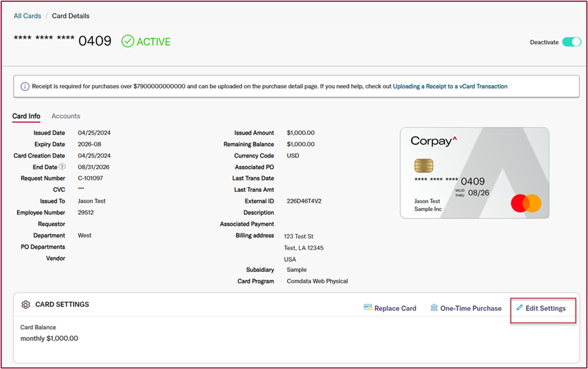Screen dimensions: 588x369
Task: Toggle the Deactivate switch off
Action: coord(571,42)
